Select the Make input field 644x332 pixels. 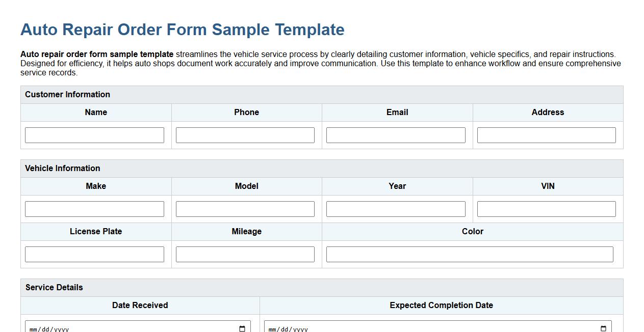click(94, 208)
